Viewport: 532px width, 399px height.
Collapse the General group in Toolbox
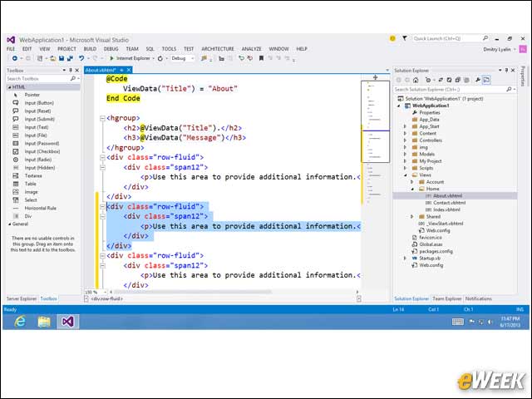point(9,224)
